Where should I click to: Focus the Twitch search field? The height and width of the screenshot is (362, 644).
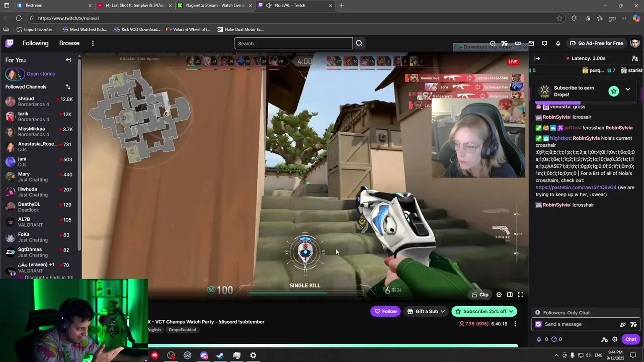pyautogui.click(x=293, y=43)
